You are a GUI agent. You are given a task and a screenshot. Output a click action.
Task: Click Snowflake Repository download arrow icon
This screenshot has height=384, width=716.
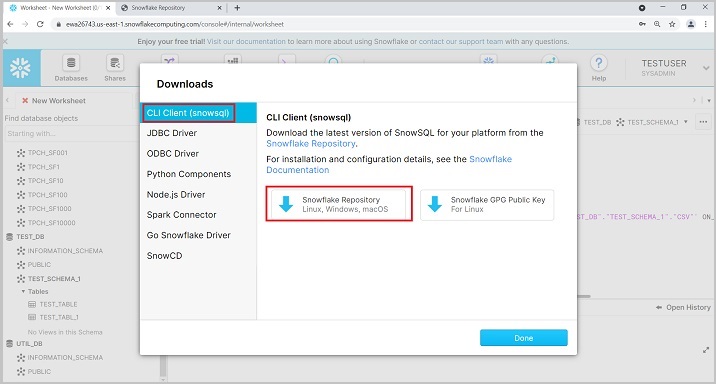[286, 204]
